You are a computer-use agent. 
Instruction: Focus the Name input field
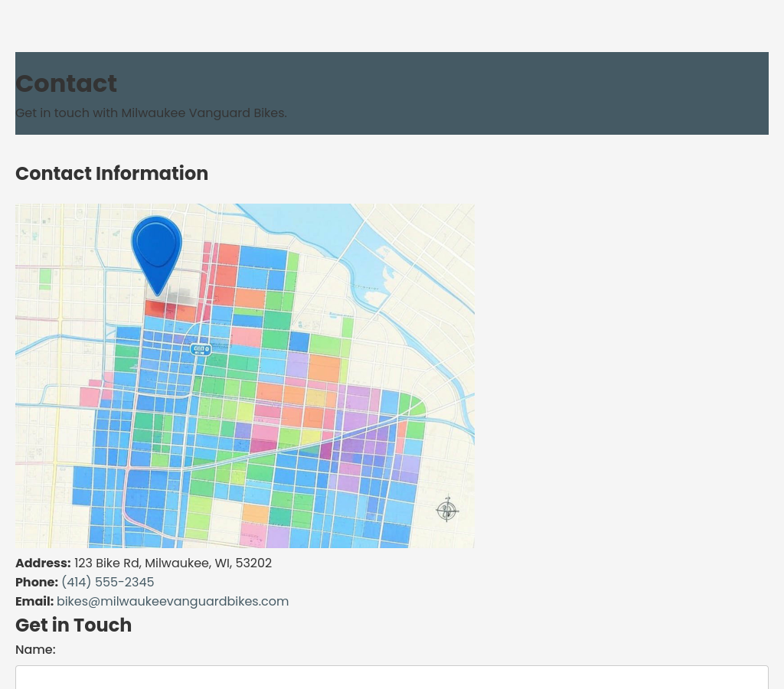click(391, 678)
